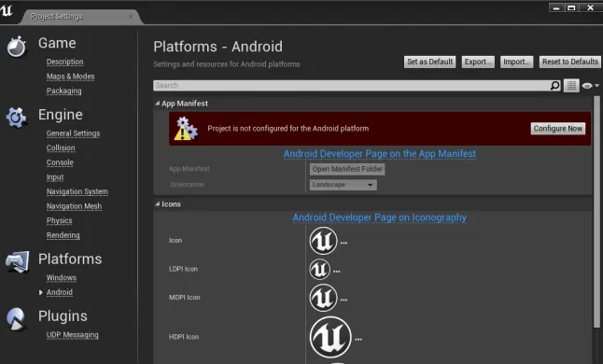Click the Engine category heading
The image size is (603, 364).
[61, 115]
